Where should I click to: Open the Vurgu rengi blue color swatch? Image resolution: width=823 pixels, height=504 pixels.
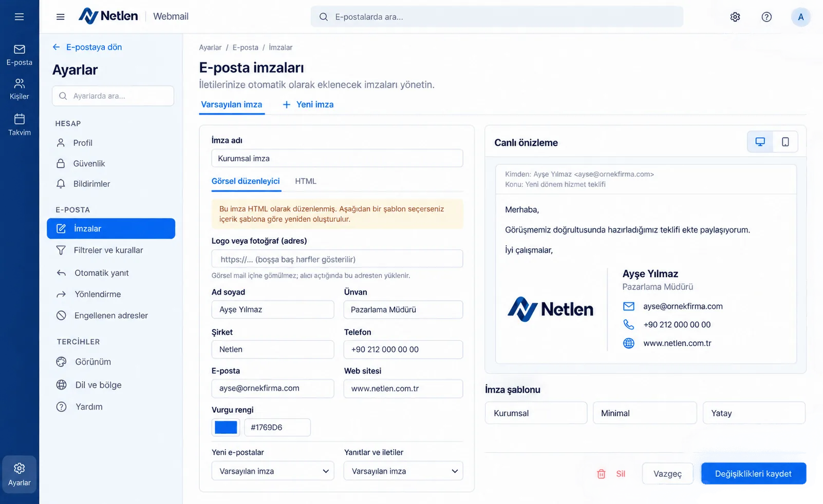coord(226,427)
